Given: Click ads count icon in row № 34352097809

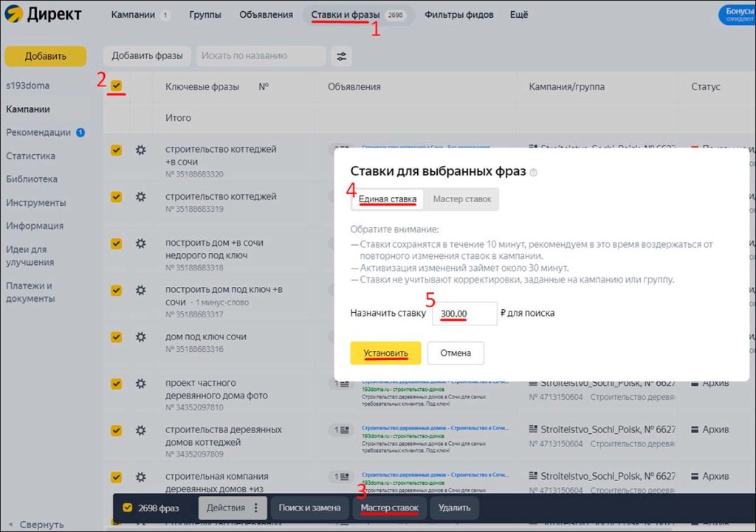Looking at the screenshot, I should coord(341,430).
